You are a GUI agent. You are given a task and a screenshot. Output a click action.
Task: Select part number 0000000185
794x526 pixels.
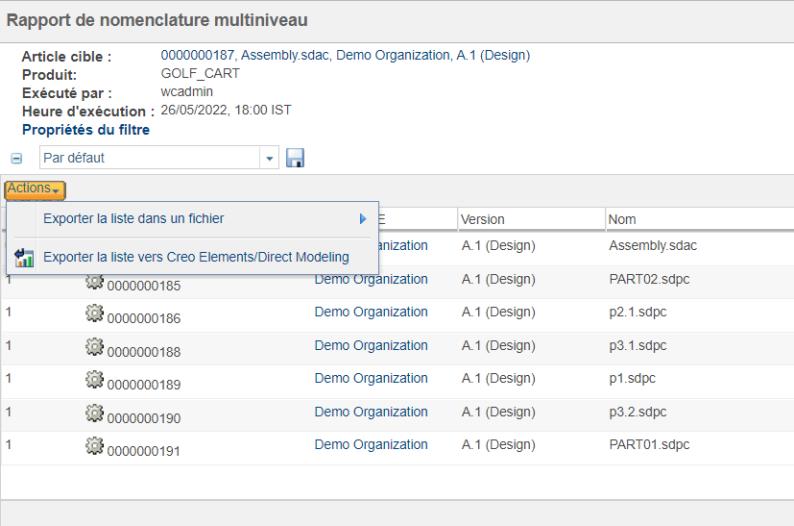click(144, 286)
